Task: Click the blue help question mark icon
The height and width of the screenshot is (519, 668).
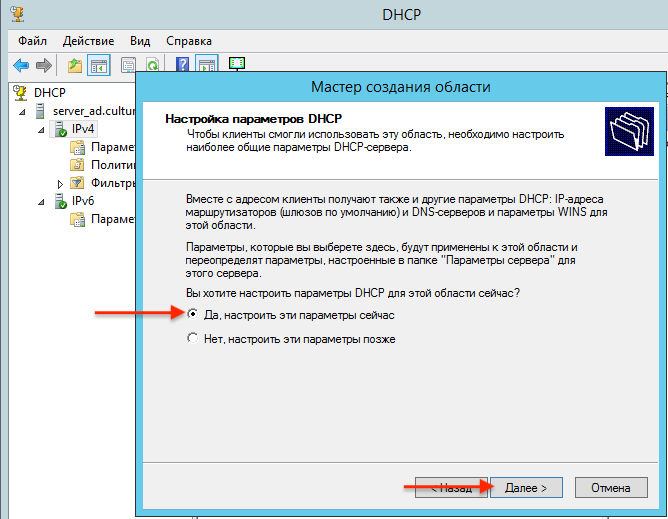Action: click(183, 66)
